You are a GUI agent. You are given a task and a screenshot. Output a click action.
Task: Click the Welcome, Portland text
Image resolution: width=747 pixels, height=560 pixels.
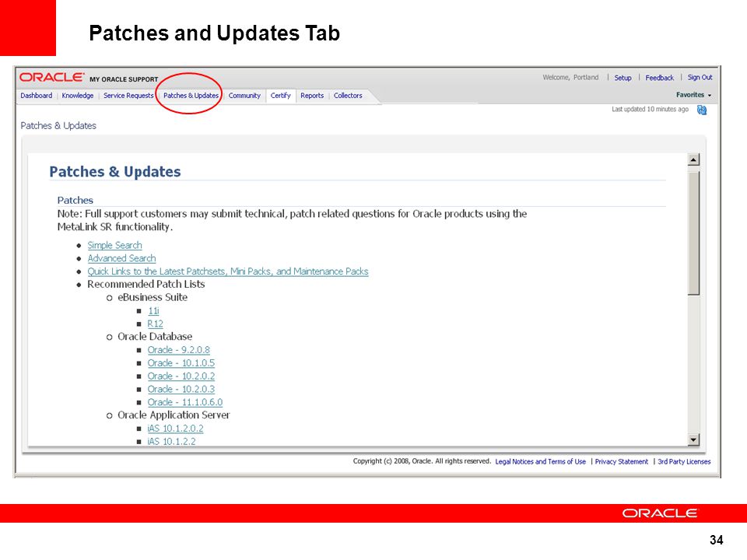click(570, 77)
